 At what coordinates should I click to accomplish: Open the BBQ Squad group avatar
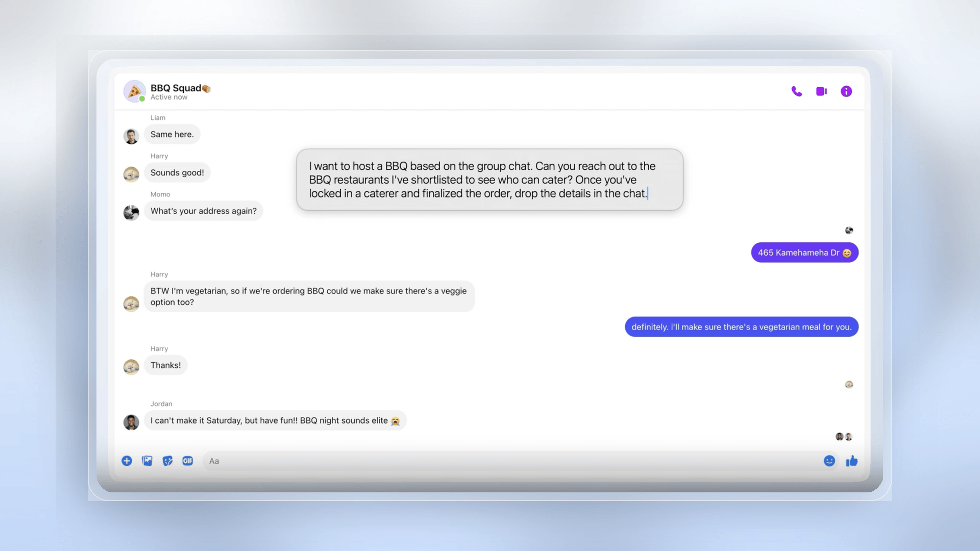click(134, 91)
